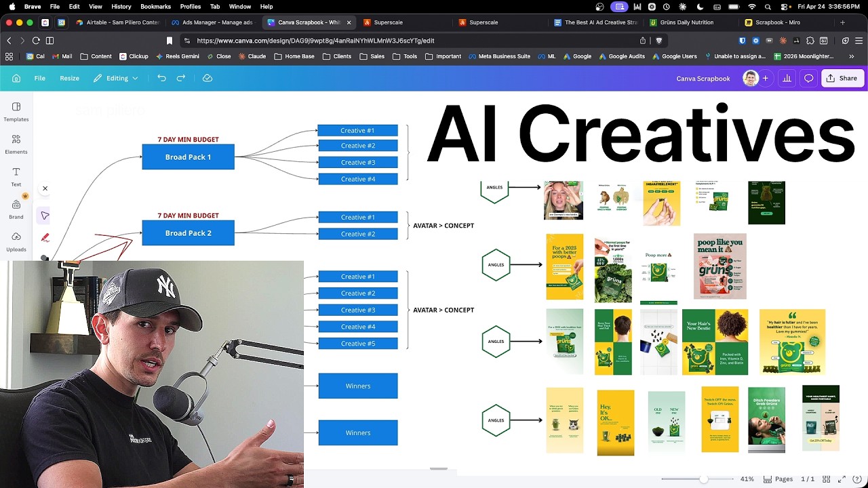868x488 pixels.
Task: Redo the last undone action in Canva
Action: pyautogui.click(x=181, y=79)
